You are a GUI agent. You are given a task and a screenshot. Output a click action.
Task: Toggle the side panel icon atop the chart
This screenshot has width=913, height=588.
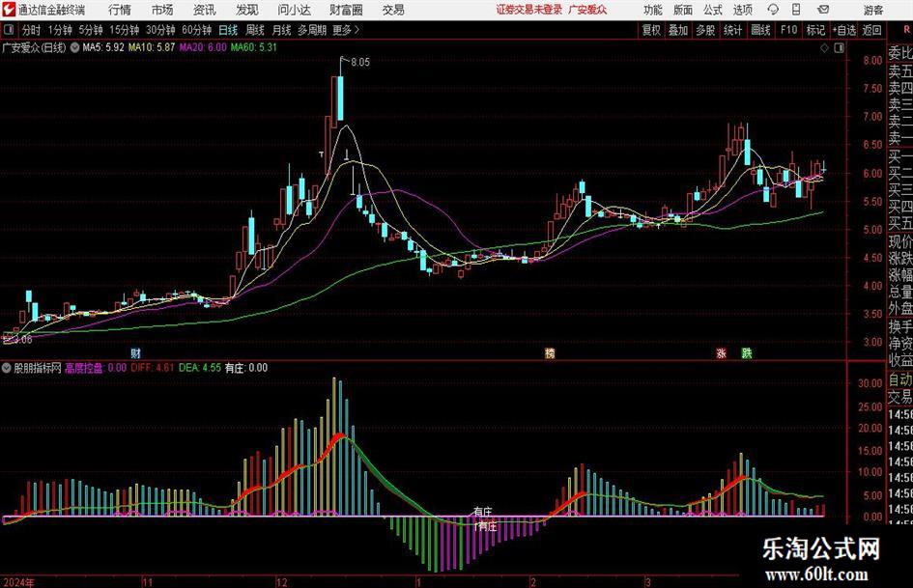click(x=839, y=48)
